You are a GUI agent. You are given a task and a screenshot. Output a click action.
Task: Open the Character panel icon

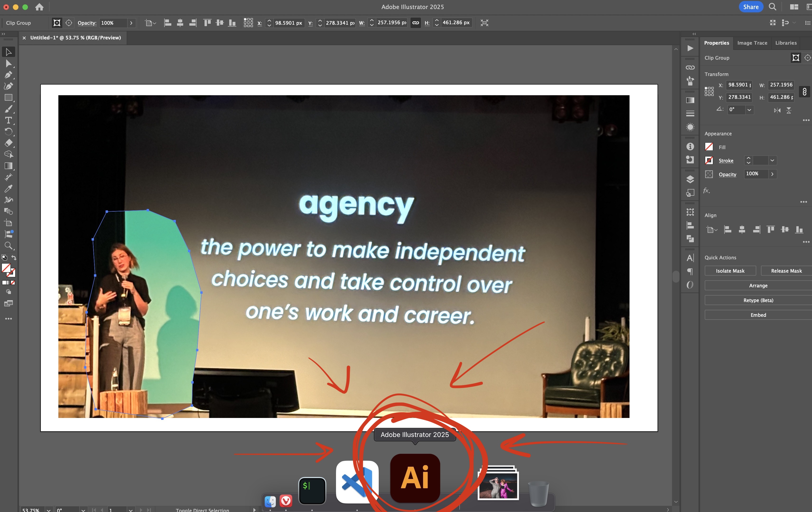pyautogui.click(x=690, y=258)
